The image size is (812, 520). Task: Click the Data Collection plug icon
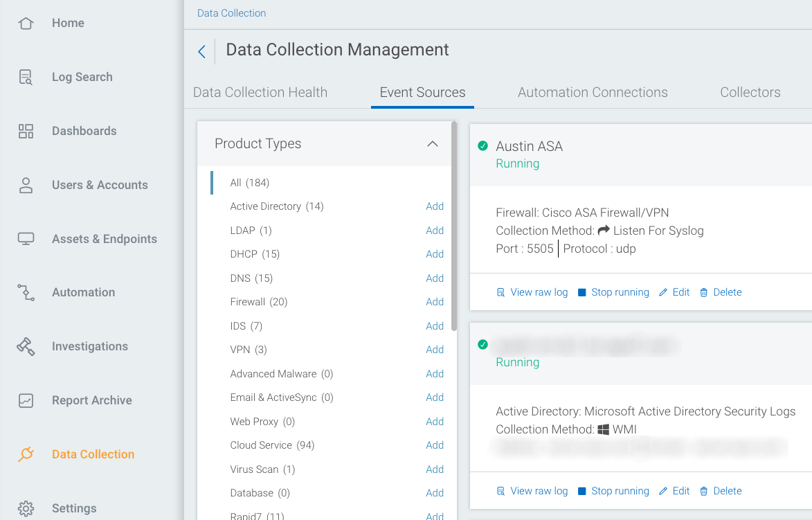click(26, 454)
